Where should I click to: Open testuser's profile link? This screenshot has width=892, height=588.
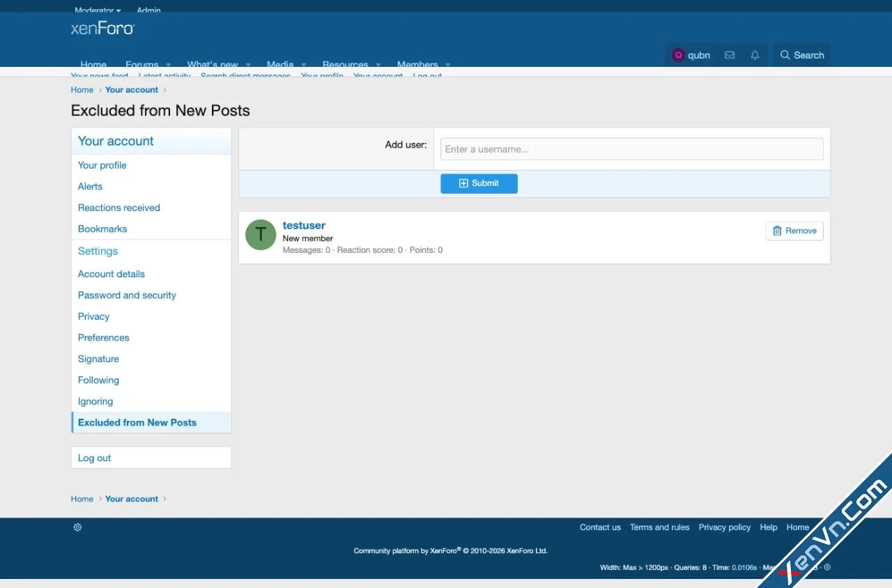[304, 225]
